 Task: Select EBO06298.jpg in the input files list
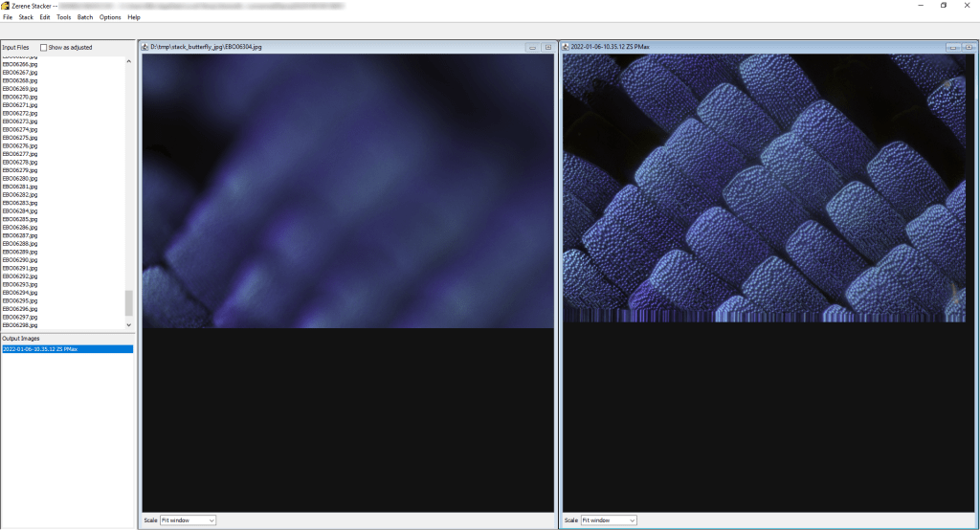[20, 325]
